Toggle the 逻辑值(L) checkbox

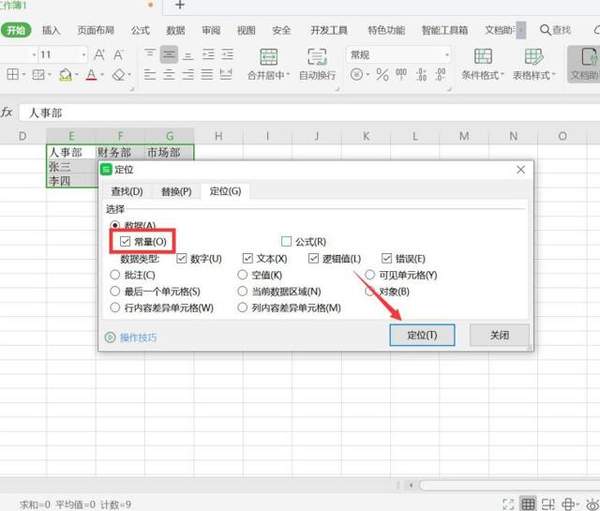(313, 258)
